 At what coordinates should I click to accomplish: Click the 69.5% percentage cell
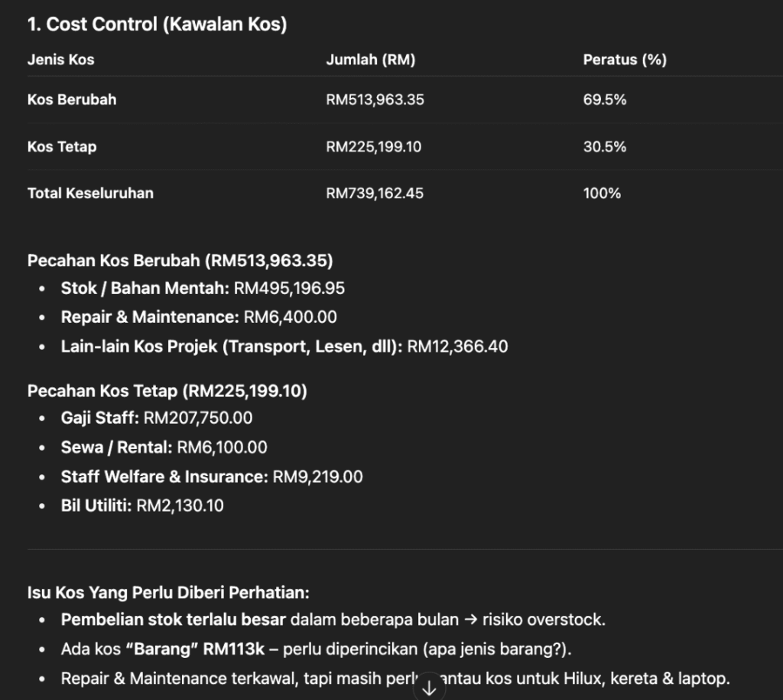coord(605,99)
